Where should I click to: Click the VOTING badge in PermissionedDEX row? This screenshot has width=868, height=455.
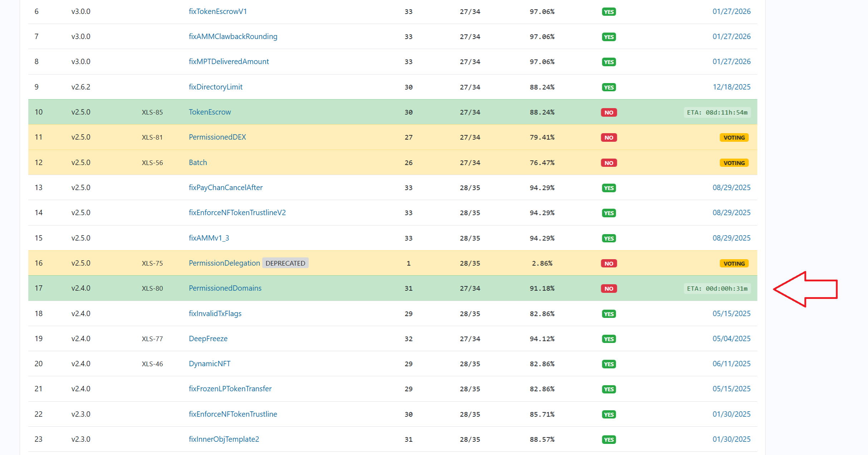(x=734, y=137)
